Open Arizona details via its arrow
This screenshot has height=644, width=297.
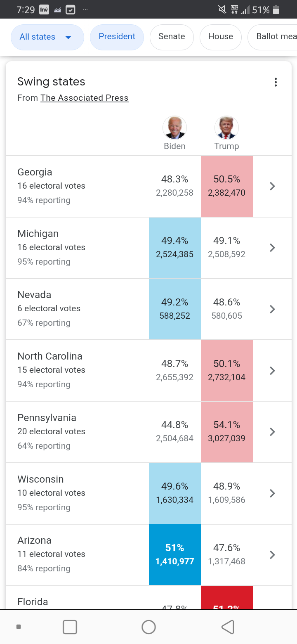272,555
